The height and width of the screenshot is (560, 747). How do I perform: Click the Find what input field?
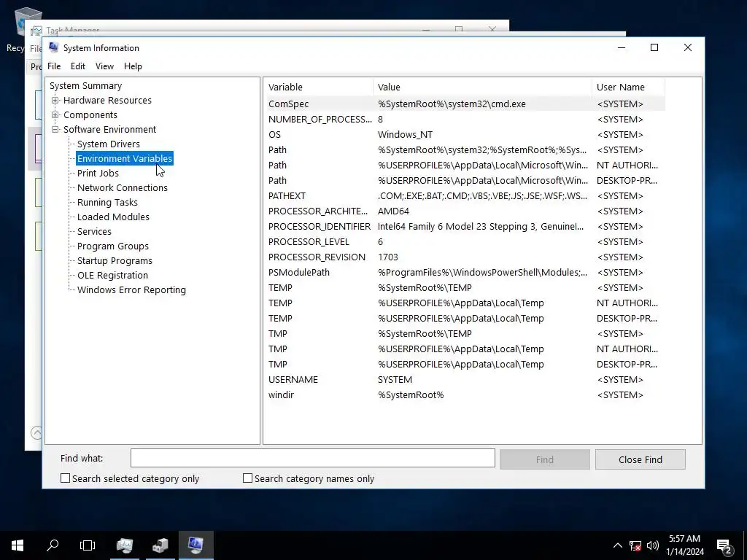click(312, 458)
